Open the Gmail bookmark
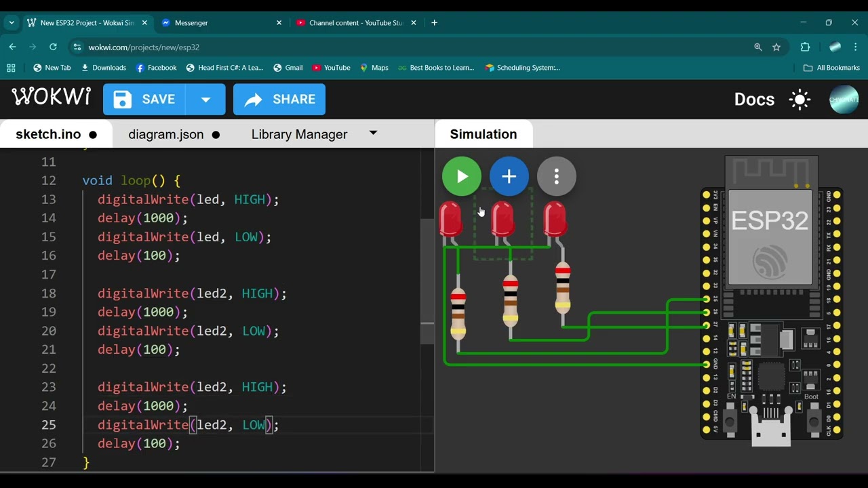868x488 pixels. coord(288,68)
